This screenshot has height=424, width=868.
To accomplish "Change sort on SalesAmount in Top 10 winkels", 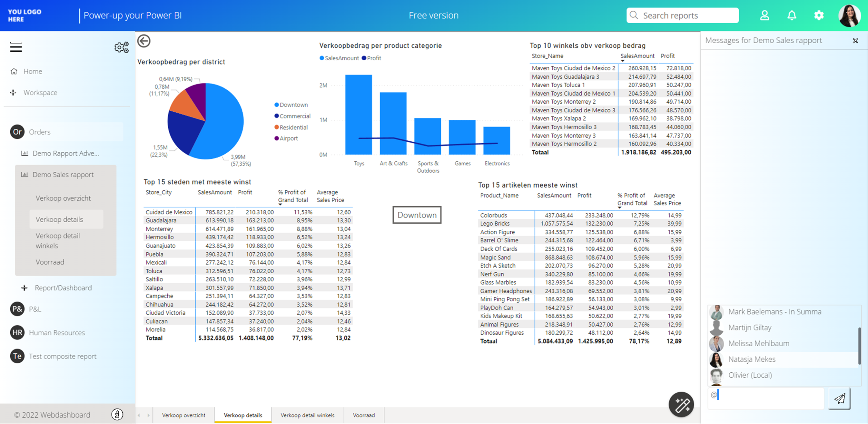I will [637, 56].
